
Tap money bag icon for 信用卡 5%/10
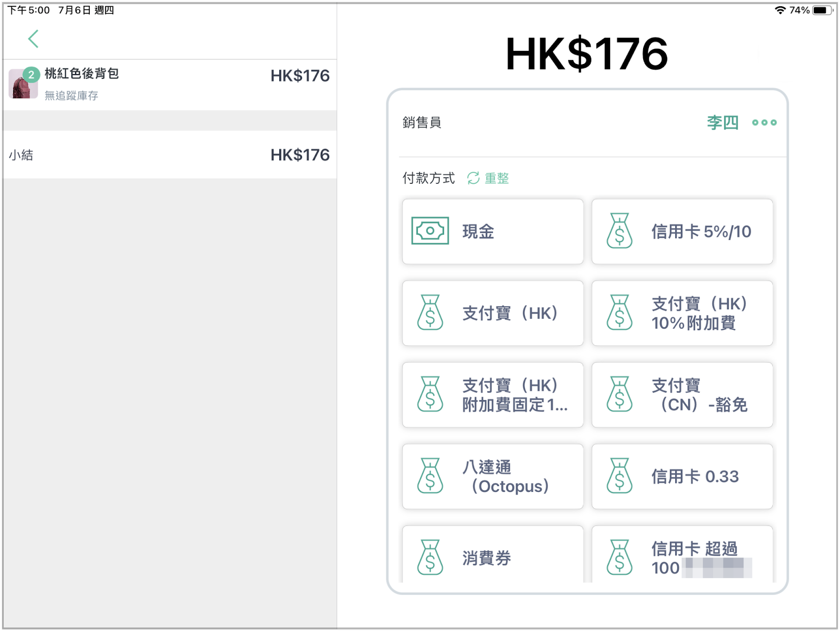point(619,230)
